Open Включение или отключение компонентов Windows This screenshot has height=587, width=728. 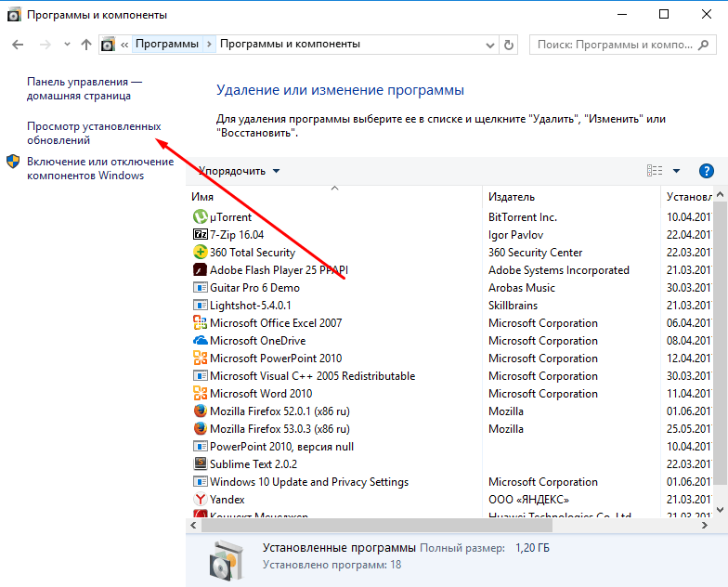[x=100, y=169]
